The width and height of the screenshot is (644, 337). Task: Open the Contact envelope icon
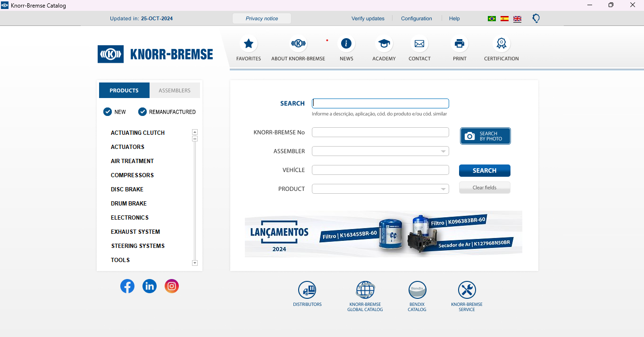coord(419,44)
